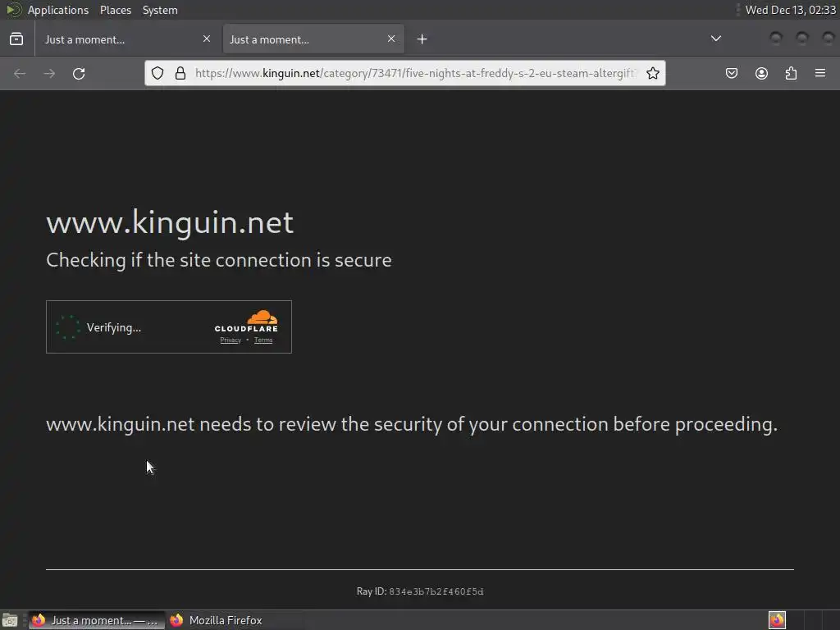Switch to the first 'Just a moment...' tab
840x630 pixels.
pos(126,39)
